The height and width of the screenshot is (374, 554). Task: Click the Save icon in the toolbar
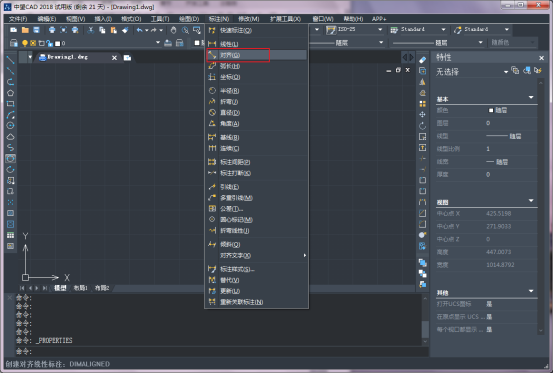tap(36, 30)
